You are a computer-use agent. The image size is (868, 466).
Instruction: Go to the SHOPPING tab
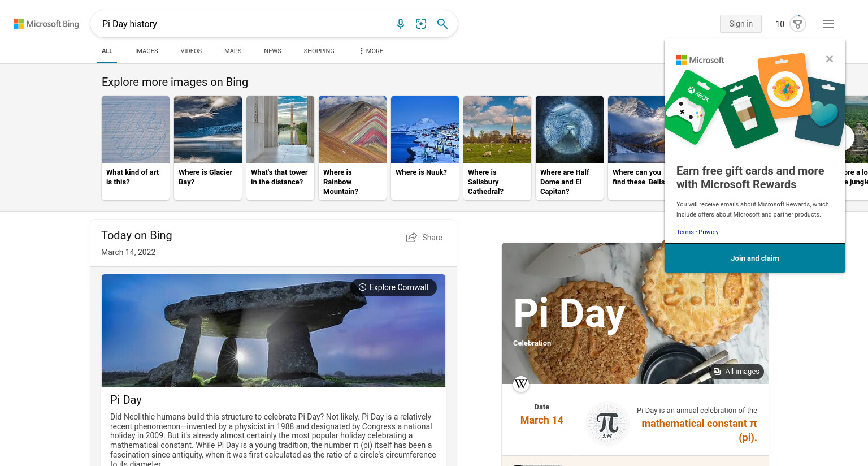[319, 51]
